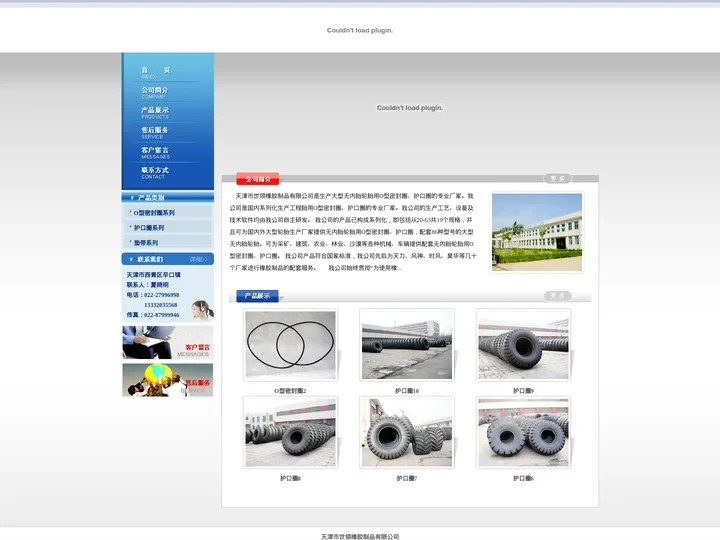This screenshot has height=540, width=720.
Task: Click the customer service agent headset icon
Action: pyautogui.click(x=202, y=309)
